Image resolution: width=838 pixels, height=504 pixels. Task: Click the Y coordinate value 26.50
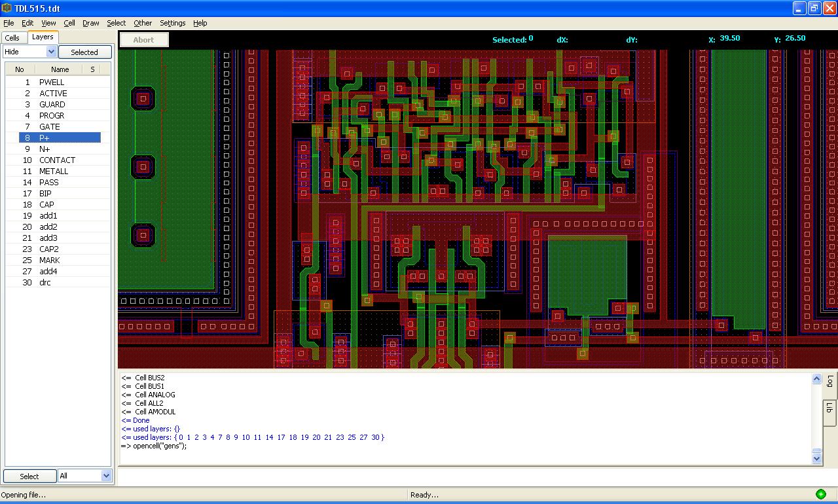(795, 38)
